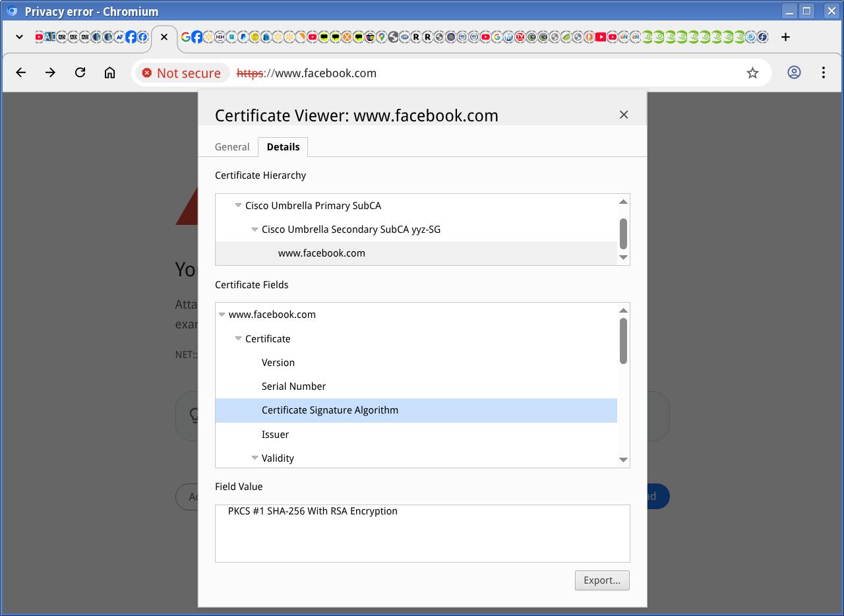Click the Not secure warning chip

(183, 73)
